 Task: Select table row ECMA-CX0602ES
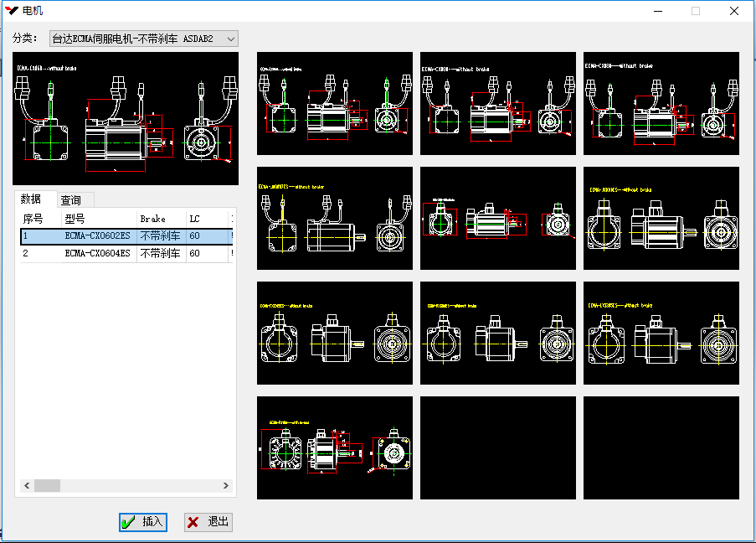point(97,236)
